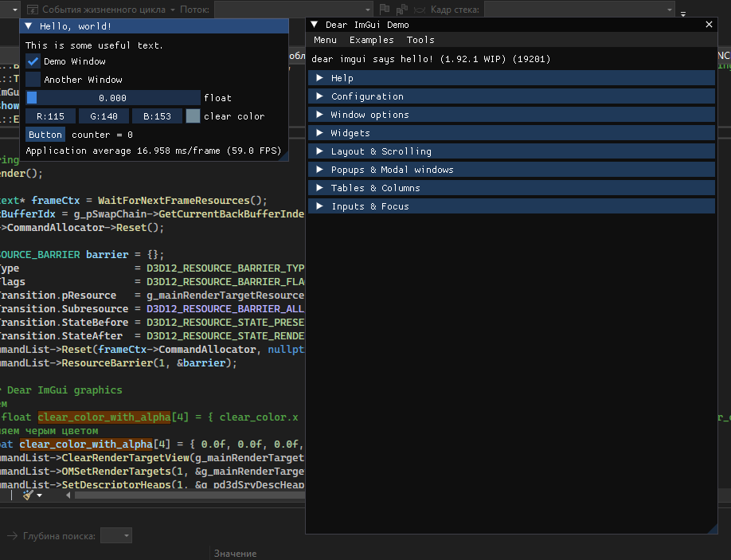This screenshot has width=731, height=560.
Task: Click the editor's horizontal scrollbar track
Action: (x=190, y=495)
